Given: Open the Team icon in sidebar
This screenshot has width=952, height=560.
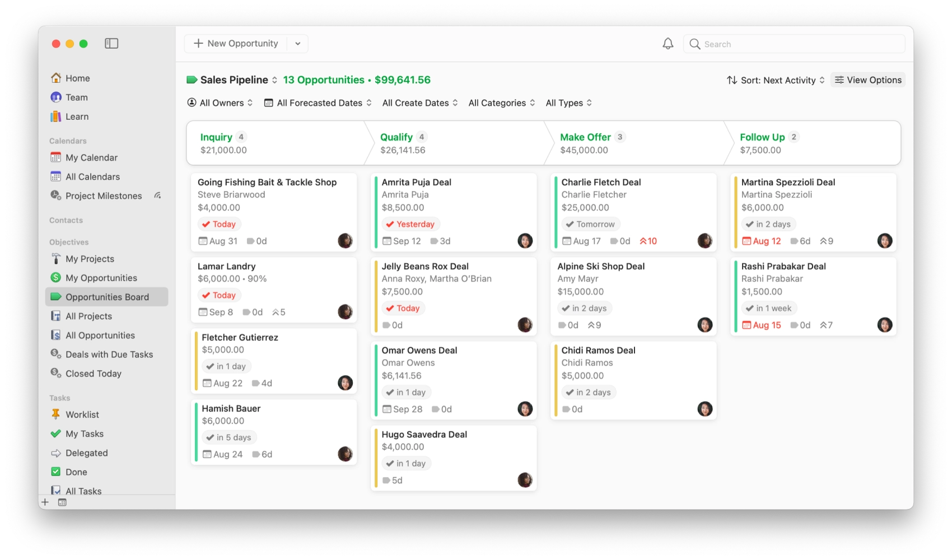Looking at the screenshot, I should 56,97.
